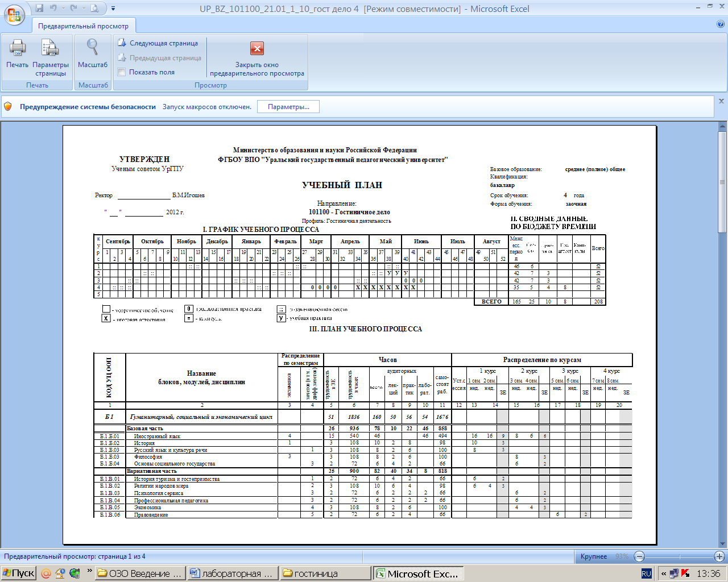Click the 93% zoom level value
Image resolution: width=728 pixels, height=582 pixels.
(x=622, y=556)
